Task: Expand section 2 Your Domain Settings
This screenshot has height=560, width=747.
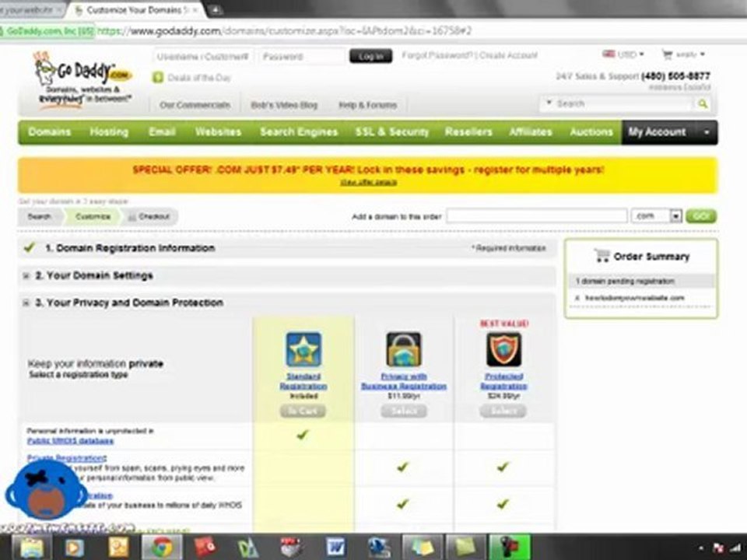Action: [x=26, y=275]
